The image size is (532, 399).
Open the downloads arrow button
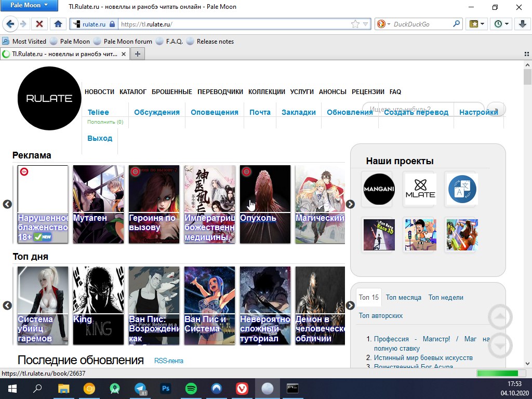tap(522, 24)
